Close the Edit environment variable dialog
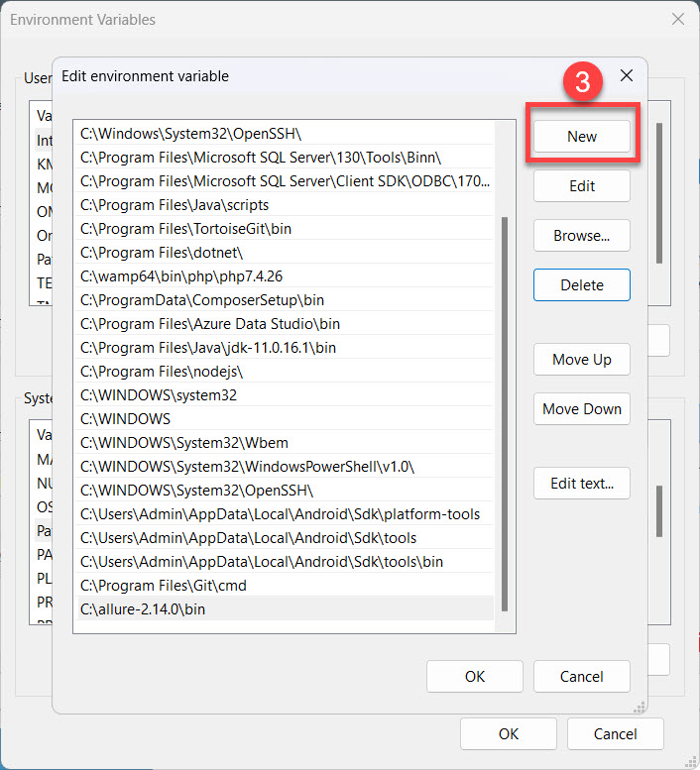Screen dimensions: 700x770 626,75
